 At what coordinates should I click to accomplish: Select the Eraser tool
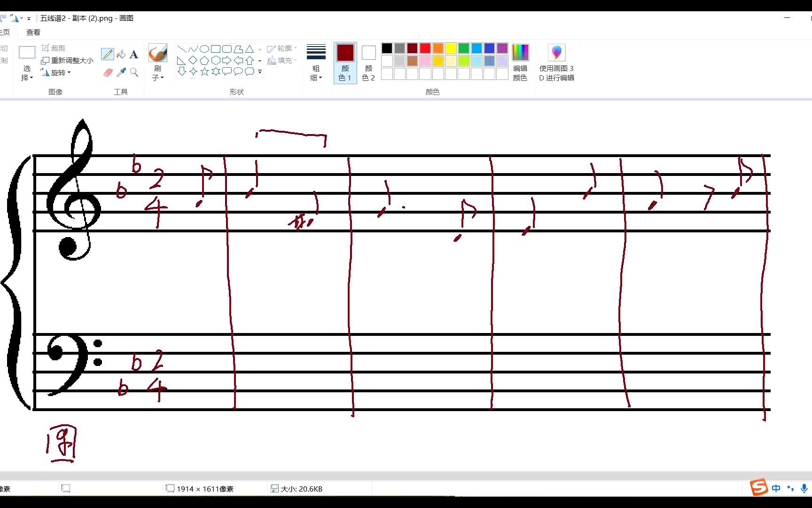108,72
